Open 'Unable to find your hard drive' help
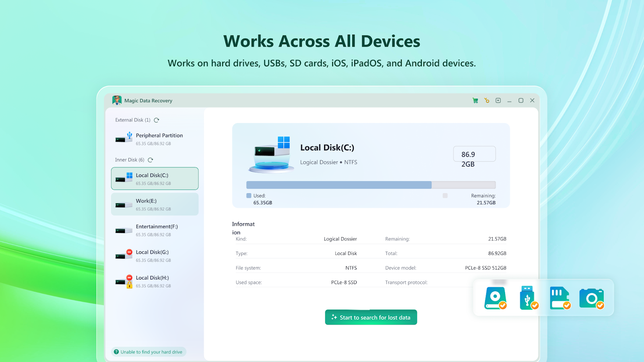 (x=149, y=352)
